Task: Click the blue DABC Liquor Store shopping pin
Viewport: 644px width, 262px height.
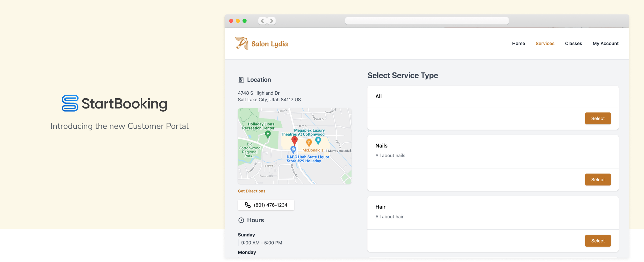Action: click(293, 150)
